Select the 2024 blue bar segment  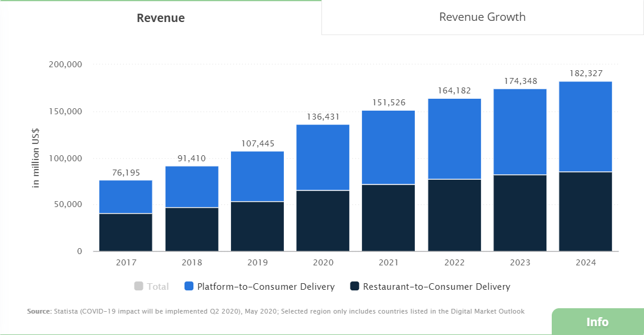586,127
